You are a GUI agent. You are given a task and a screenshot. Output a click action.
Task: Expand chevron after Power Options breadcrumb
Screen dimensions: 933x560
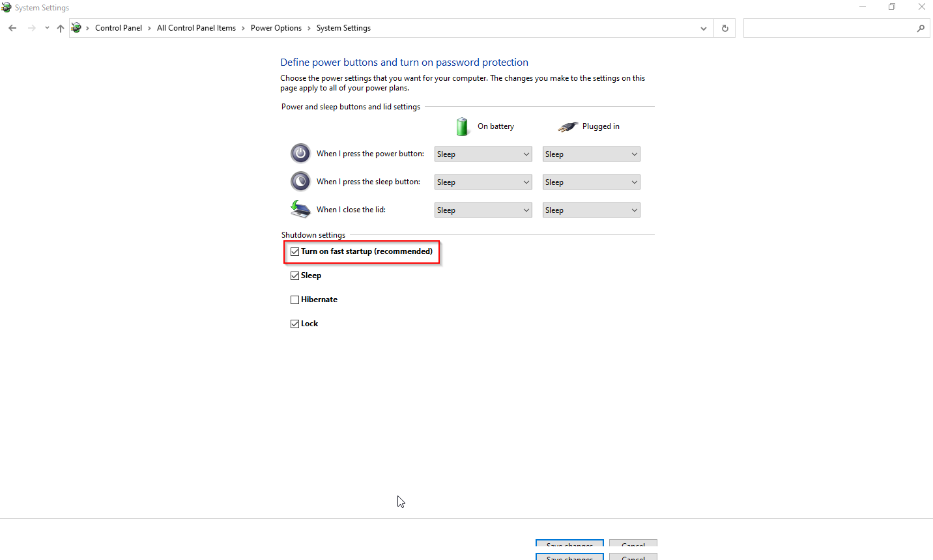(x=309, y=28)
